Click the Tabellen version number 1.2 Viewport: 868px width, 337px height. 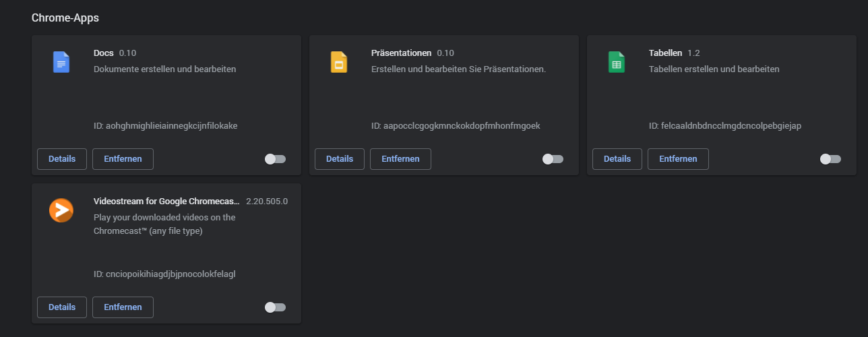tap(693, 53)
